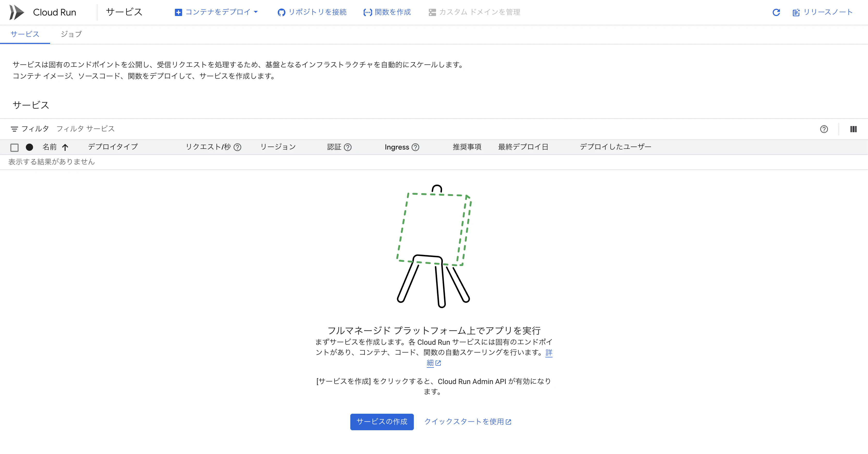Viewport: 868px width, 454px height.
Task: Click the plus icon beside コンテナをデプロイ
Action: click(178, 12)
